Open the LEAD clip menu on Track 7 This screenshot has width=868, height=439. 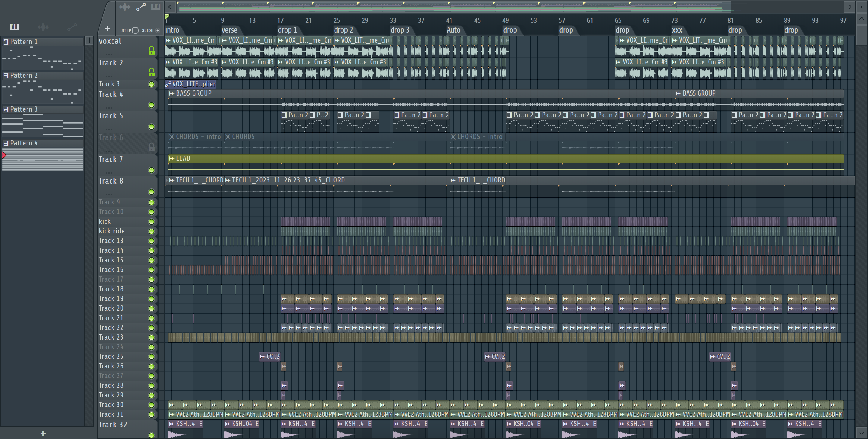[x=171, y=159]
